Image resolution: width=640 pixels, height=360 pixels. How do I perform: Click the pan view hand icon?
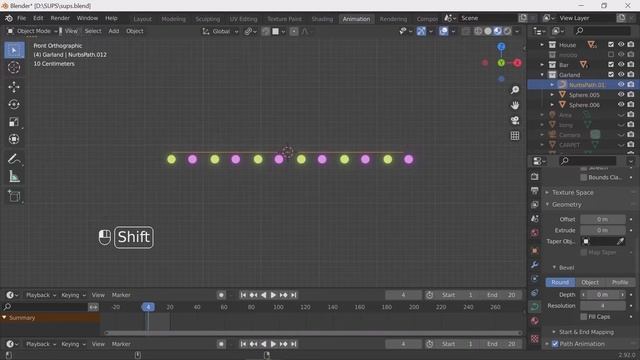pyautogui.click(x=515, y=105)
